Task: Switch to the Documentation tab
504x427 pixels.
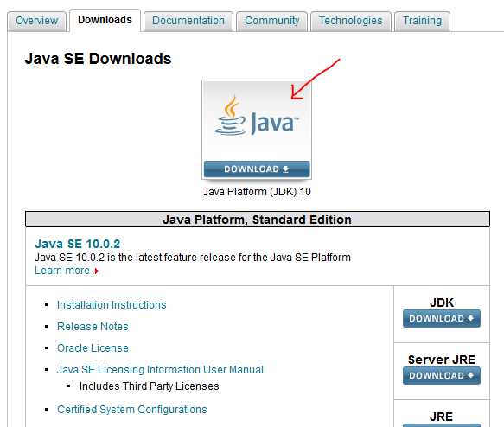Action: (x=188, y=21)
